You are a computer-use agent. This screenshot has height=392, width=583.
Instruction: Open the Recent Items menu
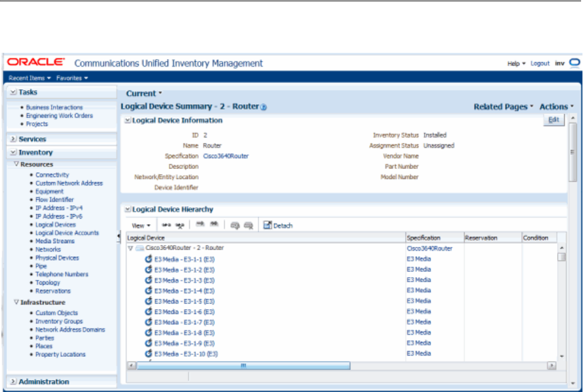[30, 78]
